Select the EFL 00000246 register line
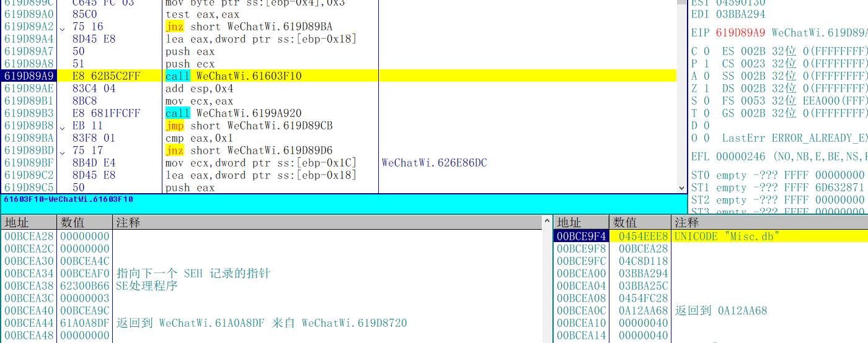 click(779, 157)
